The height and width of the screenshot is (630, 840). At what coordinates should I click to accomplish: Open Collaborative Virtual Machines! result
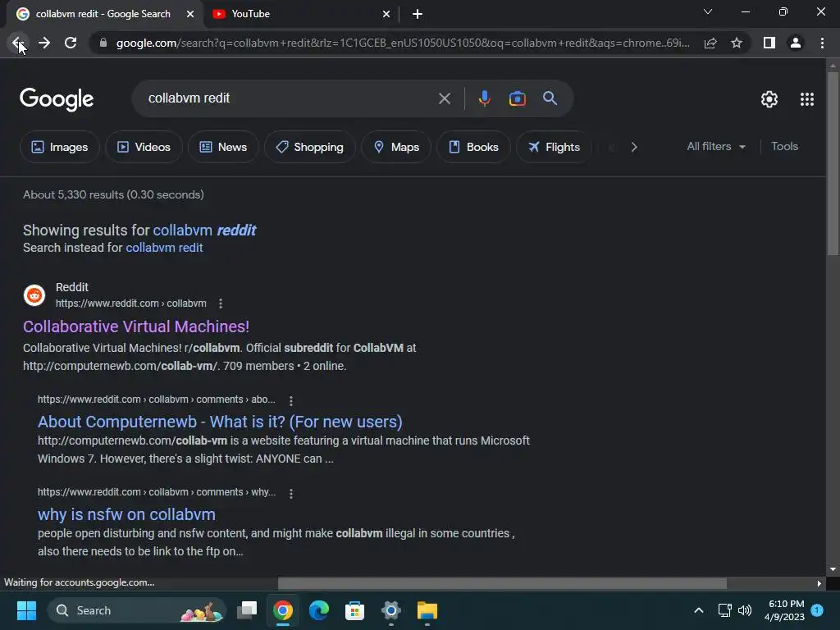point(136,326)
